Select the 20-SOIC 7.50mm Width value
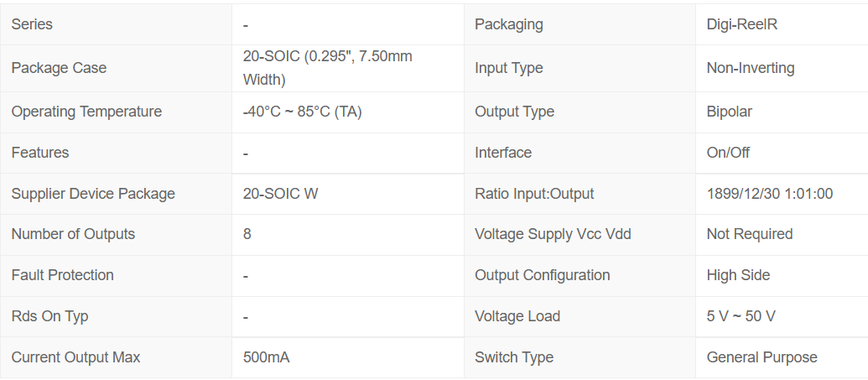Viewport: 868px width, 380px height. (x=327, y=68)
